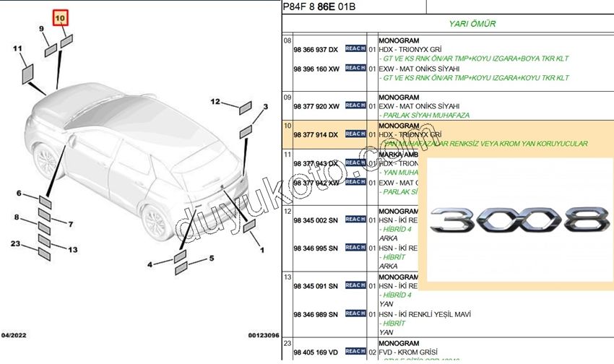Select highlighted callout 10 in the diagram
Viewport: 614px width, 364px height.
[61, 16]
